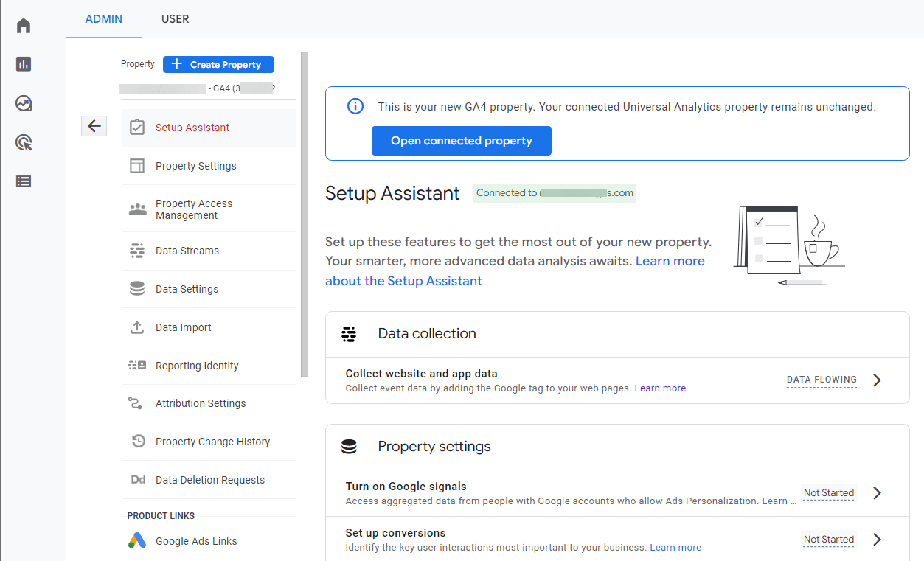Viewport: 924px width, 561px height.
Task: Open Property Change History menu item
Action: click(209, 442)
